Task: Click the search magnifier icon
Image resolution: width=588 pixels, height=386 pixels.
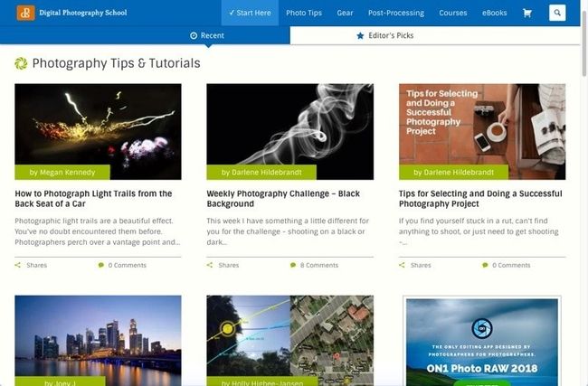Action: click(x=557, y=13)
